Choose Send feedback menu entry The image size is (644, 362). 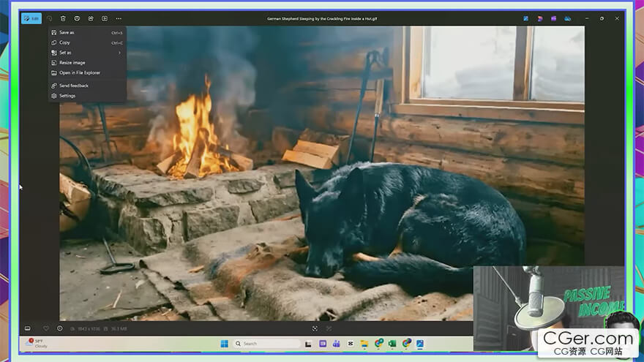pyautogui.click(x=87, y=86)
